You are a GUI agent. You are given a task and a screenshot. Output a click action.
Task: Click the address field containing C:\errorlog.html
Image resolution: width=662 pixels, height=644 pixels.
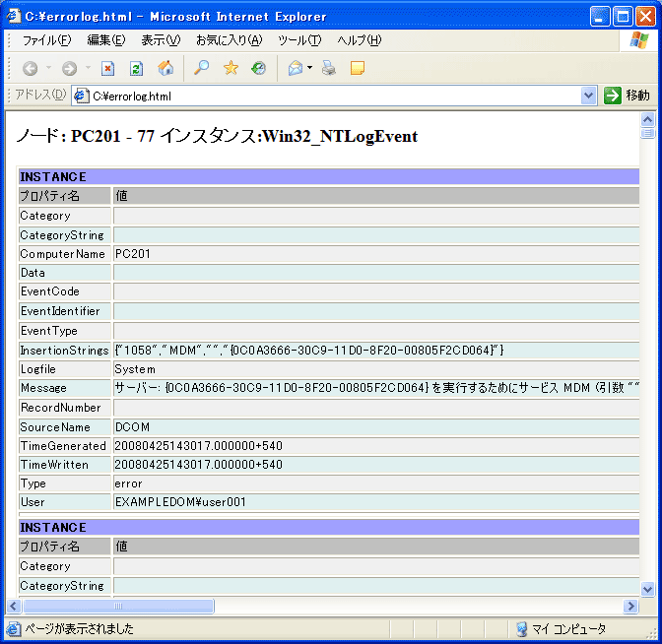[335, 96]
